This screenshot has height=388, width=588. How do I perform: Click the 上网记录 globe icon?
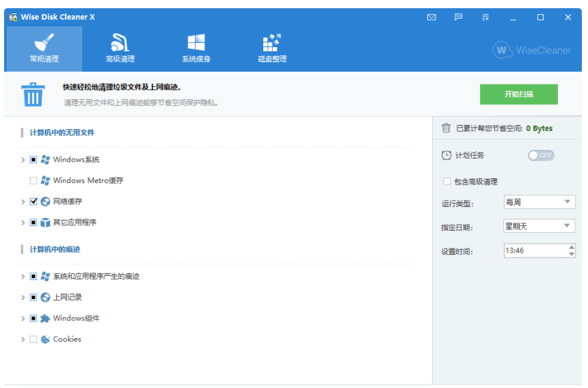click(x=45, y=297)
